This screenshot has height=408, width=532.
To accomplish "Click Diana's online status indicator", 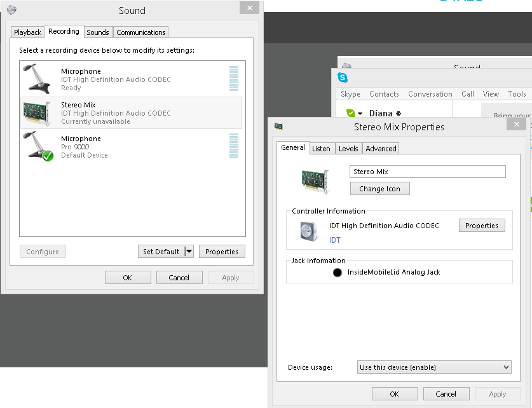I will (x=351, y=112).
